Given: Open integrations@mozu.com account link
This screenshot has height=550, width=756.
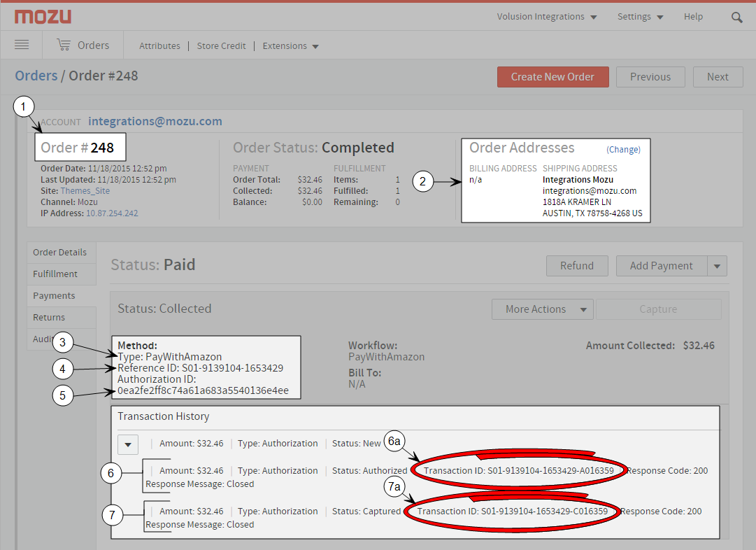Looking at the screenshot, I should coord(155,122).
